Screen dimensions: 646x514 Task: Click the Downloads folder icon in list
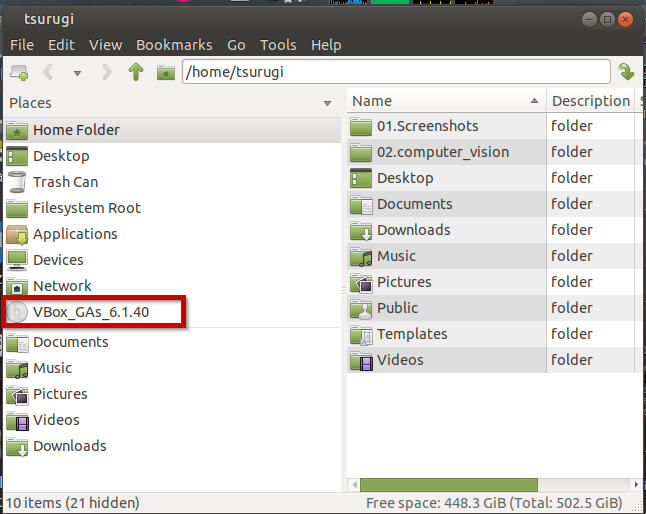coord(361,231)
